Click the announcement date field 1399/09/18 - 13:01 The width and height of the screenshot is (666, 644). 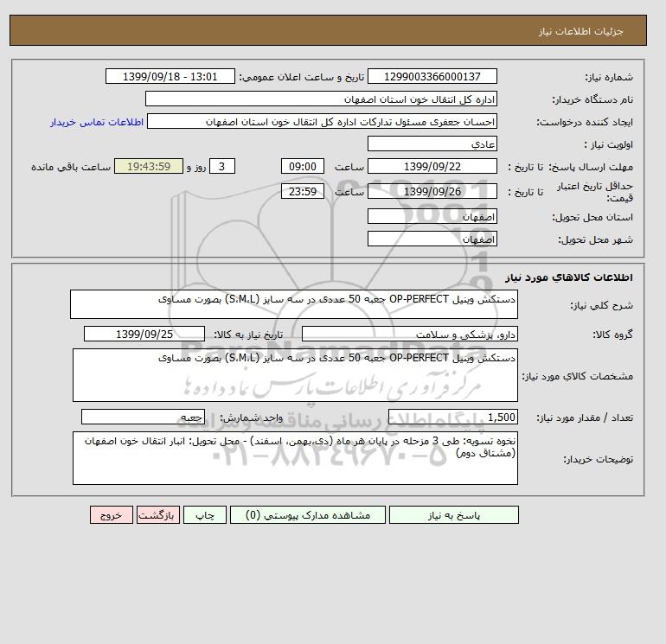pos(170,76)
